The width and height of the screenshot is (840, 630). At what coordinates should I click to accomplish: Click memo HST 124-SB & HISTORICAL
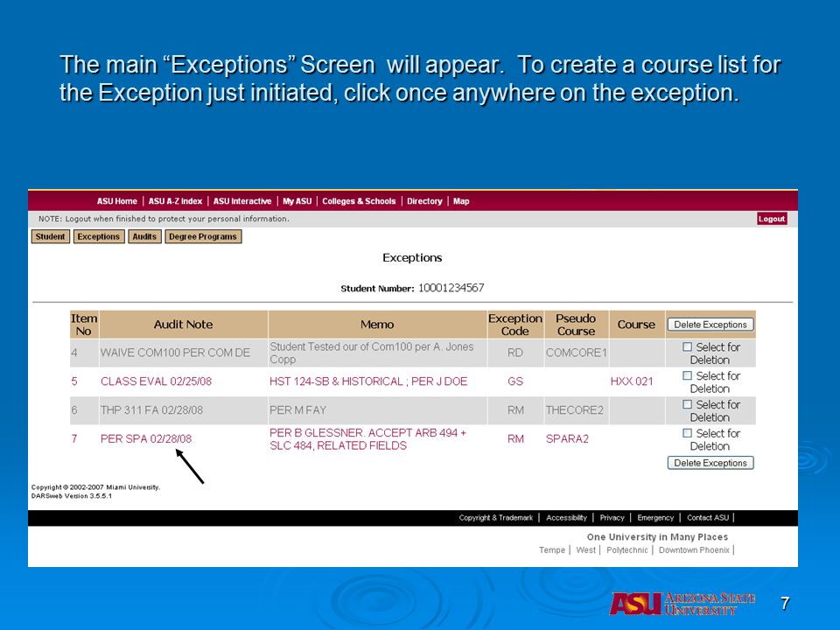pyautogui.click(x=368, y=381)
